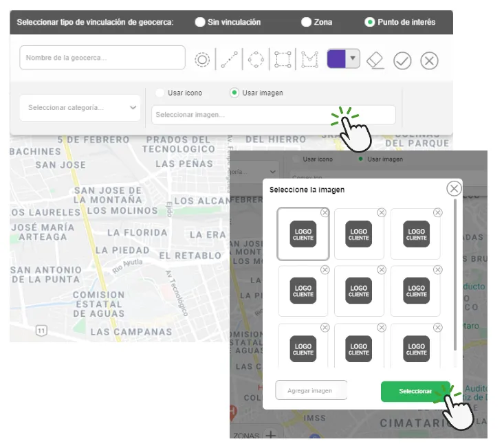Select the Sin vinculación radio option

tap(199, 22)
